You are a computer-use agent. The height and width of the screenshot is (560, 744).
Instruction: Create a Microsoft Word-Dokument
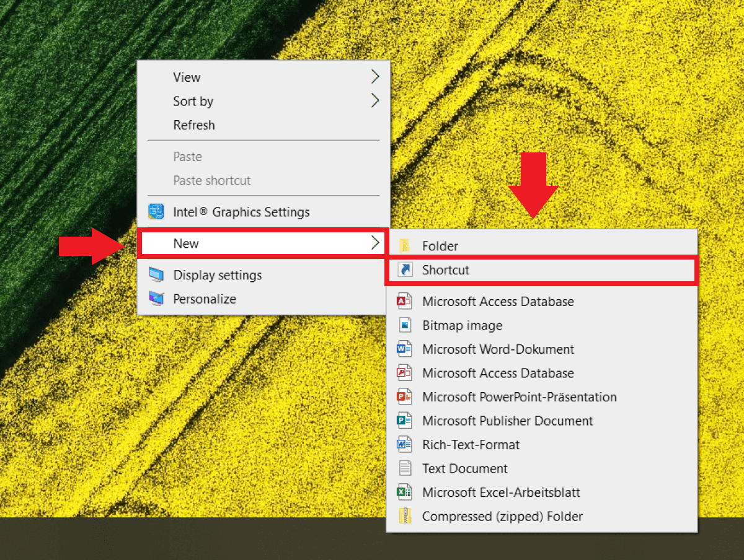(x=498, y=349)
